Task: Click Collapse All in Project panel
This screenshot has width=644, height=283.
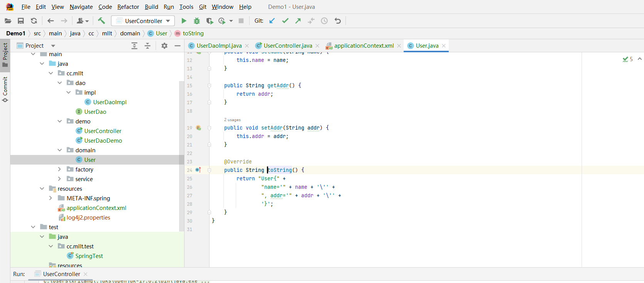Action: point(148,46)
